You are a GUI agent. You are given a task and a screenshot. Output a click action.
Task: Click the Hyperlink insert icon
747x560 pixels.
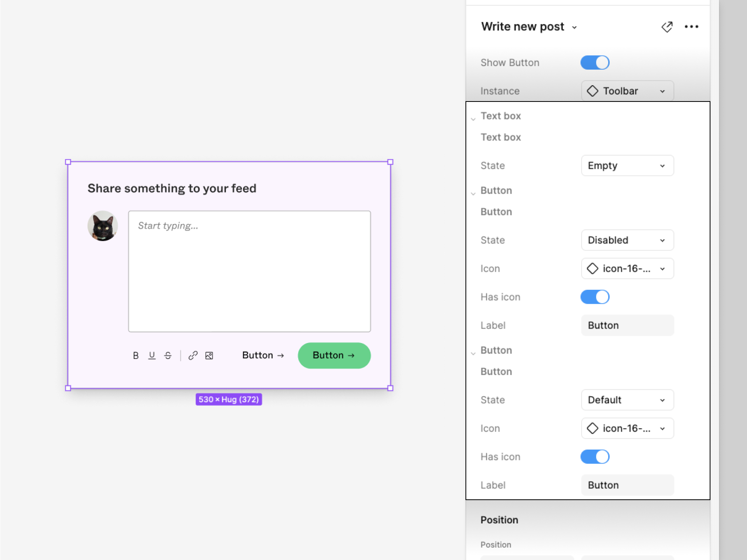click(193, 355)
